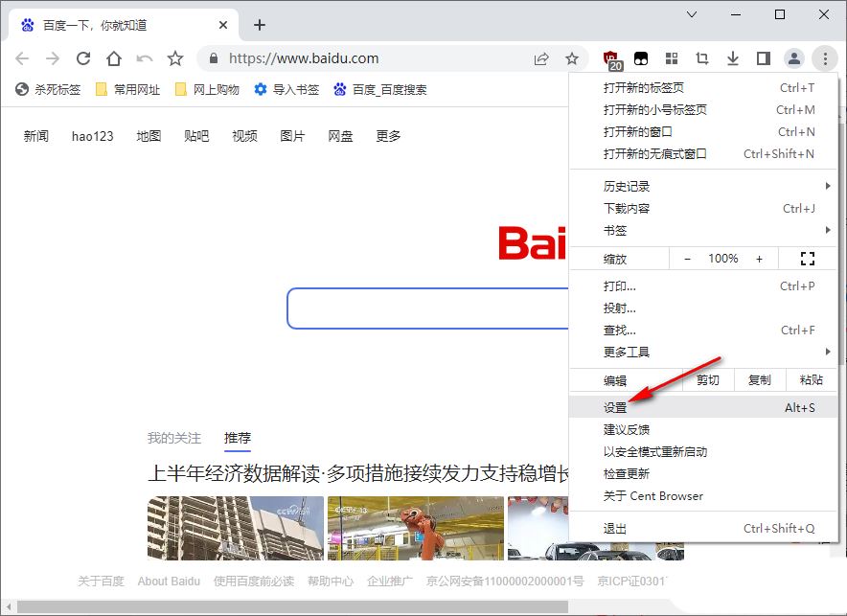Open the hao123 link

click(92, 136)
